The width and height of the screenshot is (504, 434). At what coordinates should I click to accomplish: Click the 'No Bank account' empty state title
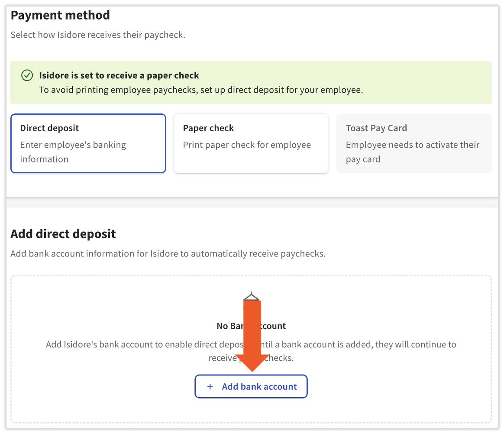225,326
